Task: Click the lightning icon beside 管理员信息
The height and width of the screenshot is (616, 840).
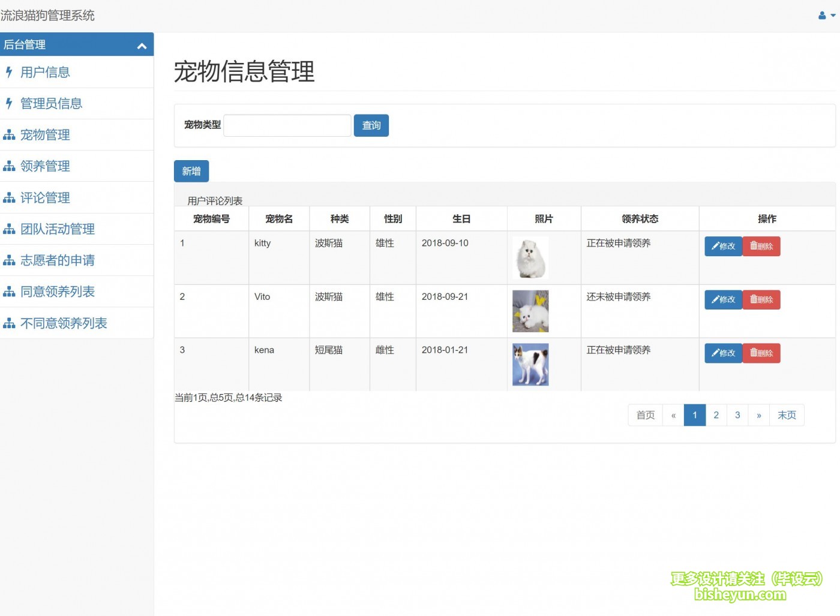Action: (9, 104)
